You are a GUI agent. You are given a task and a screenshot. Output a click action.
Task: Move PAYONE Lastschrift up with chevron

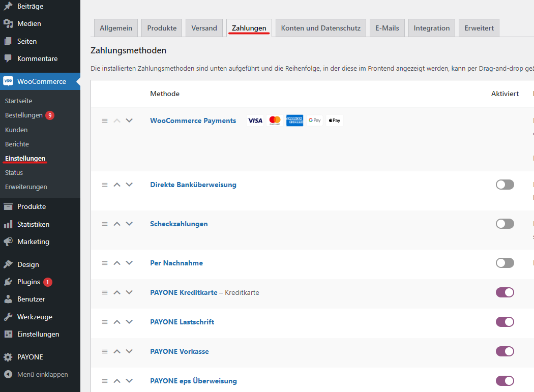click(117, 322)
